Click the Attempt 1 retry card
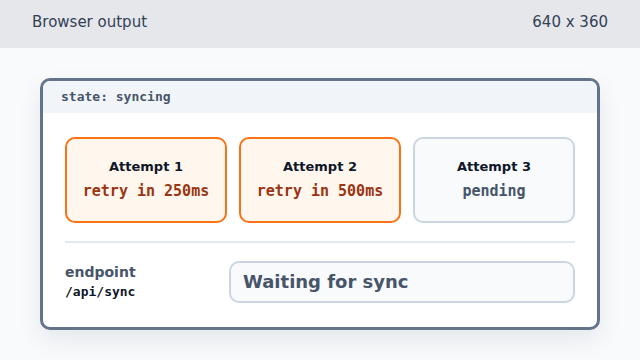Image resolution: width=640 pixels, height=360 pixels. pyautogui.click(x=146, y=180)
